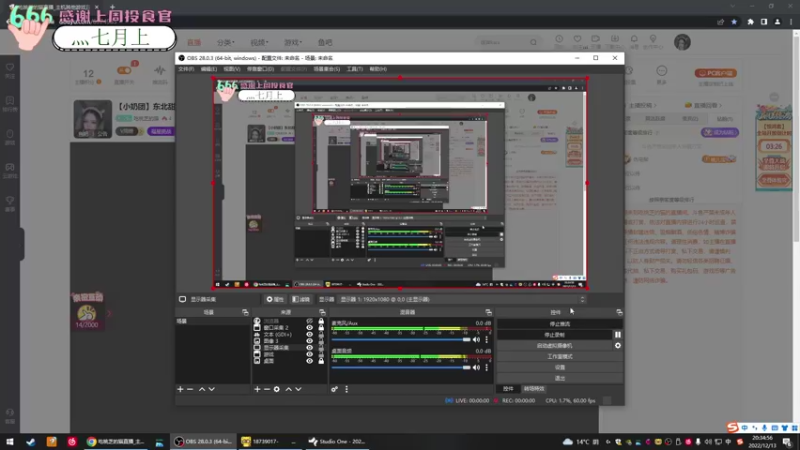The height and width of the screenshot is (450, 800).
Task: Click the Stop Streaming button
Action: click(x=560, y=324)
